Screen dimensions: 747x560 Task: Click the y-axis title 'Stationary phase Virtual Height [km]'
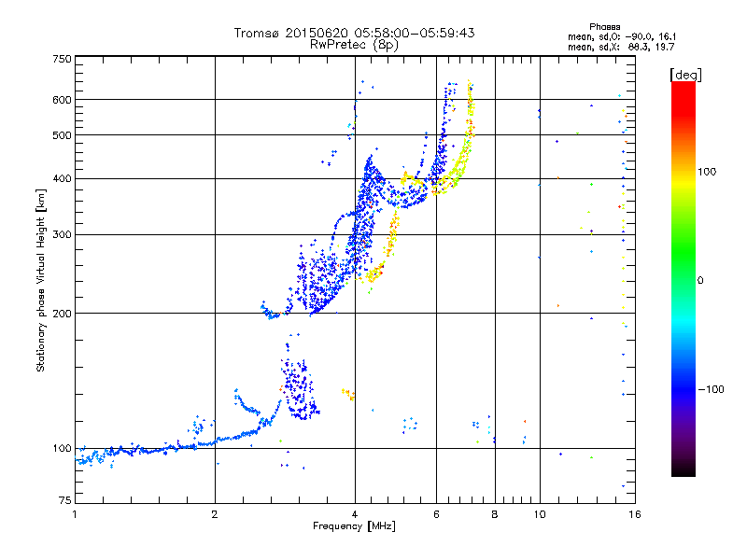click(40, 280)
